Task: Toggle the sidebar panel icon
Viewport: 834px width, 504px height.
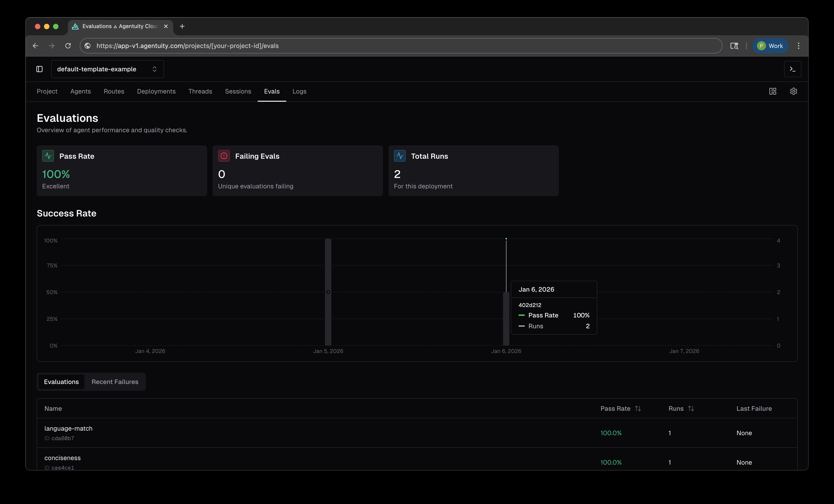Action: tap(39, 69)
